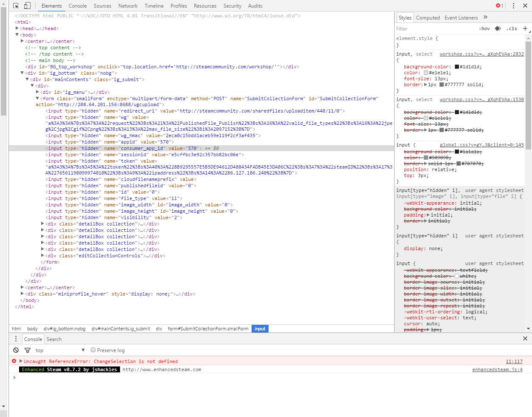Switch to the Event Listeners tab

click(461, 18)
